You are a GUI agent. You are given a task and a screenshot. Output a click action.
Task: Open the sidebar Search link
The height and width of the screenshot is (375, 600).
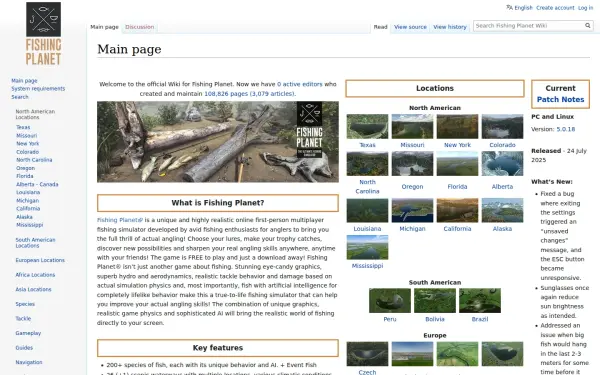[x=20, y=97]
